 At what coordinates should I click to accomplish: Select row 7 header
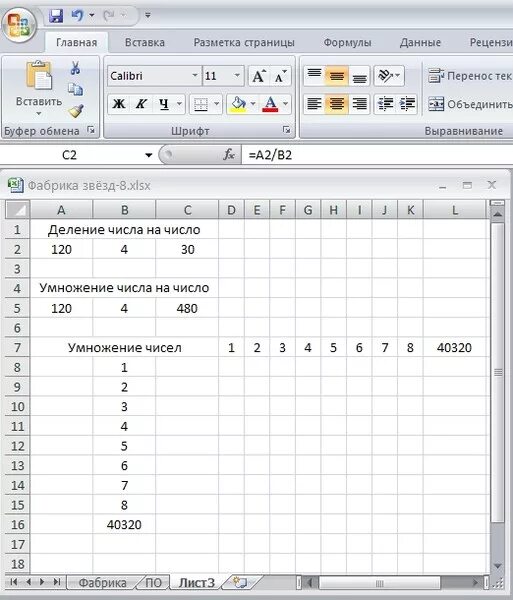point(17,347)
